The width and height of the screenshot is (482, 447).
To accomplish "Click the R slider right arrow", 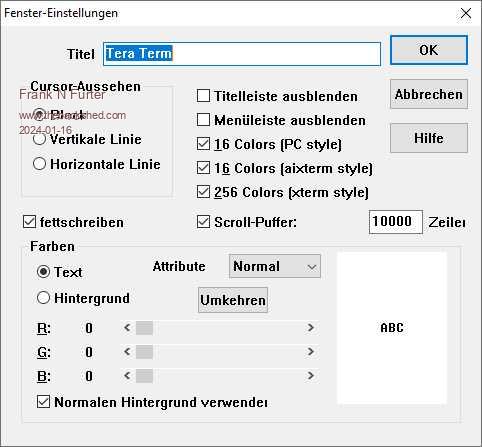I will coord(311,328).
